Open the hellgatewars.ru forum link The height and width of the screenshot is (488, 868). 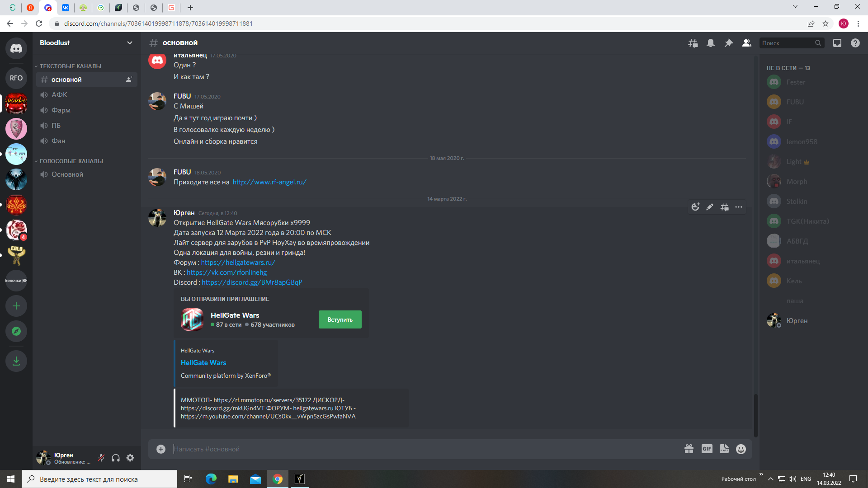click(238, 263)
